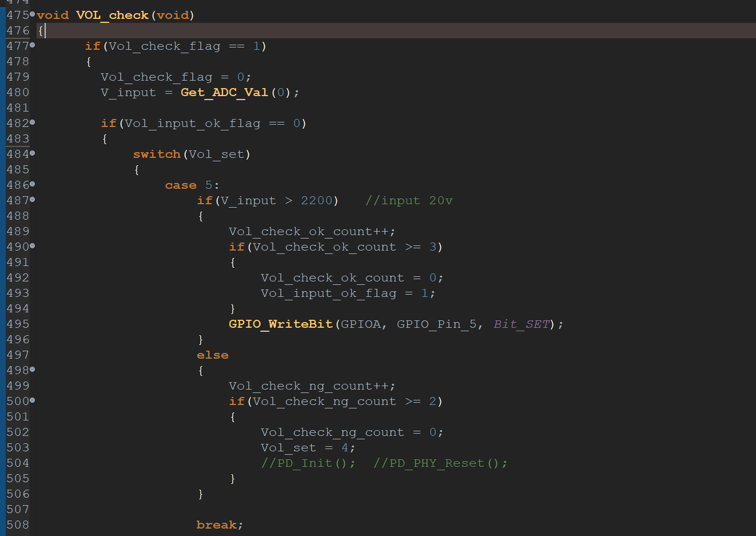Viewport: 756px width, 536px height.
Task: Click line number 504 in the gutter
Action: click(18, 463)
